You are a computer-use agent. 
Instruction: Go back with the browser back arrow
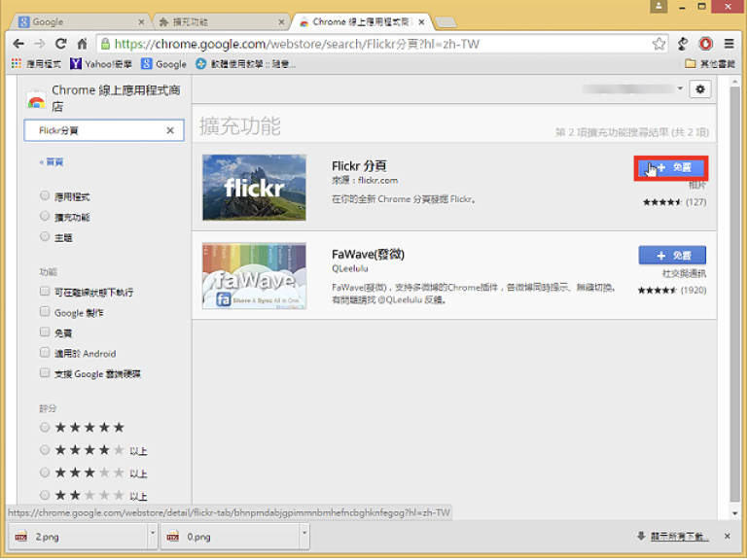click(x=18, y=44)
